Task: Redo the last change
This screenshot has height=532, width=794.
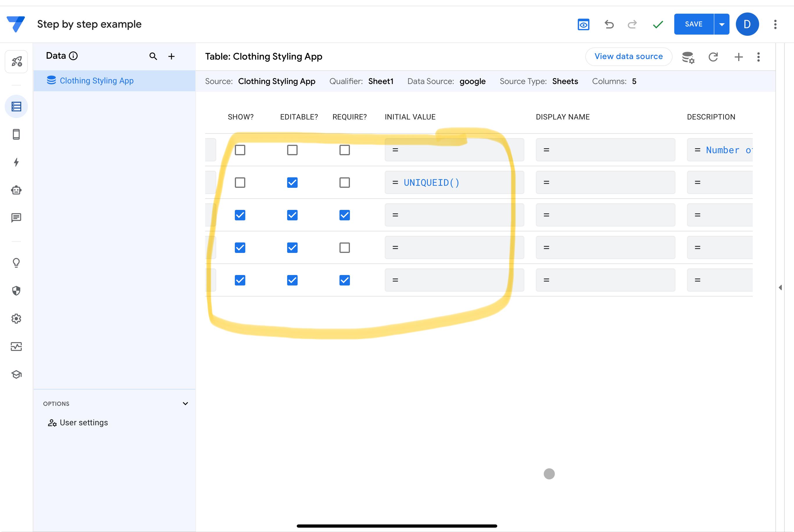Action: tap(632, 24)
